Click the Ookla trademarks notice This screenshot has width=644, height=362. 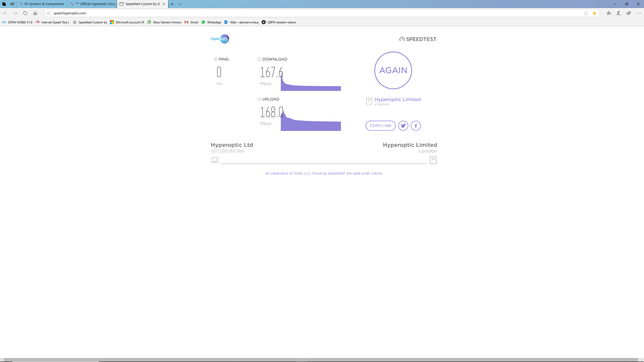[x=324, y=173]
